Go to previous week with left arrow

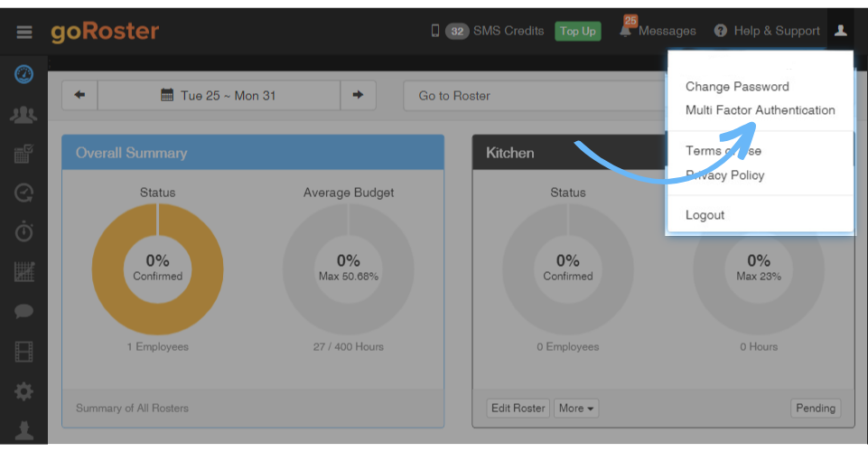tap(79, 95)
